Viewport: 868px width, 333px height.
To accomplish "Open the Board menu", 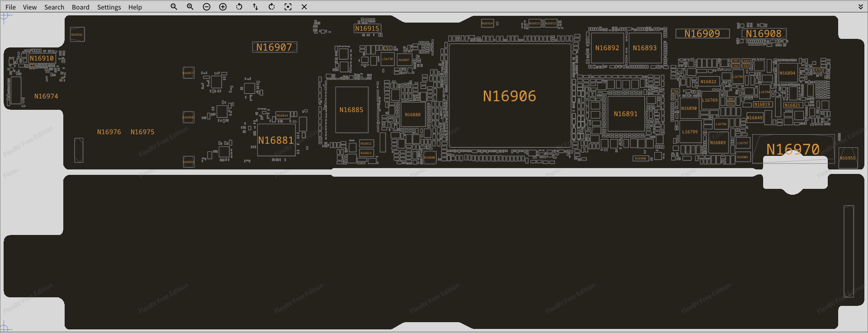I will [x=80, y=7].
